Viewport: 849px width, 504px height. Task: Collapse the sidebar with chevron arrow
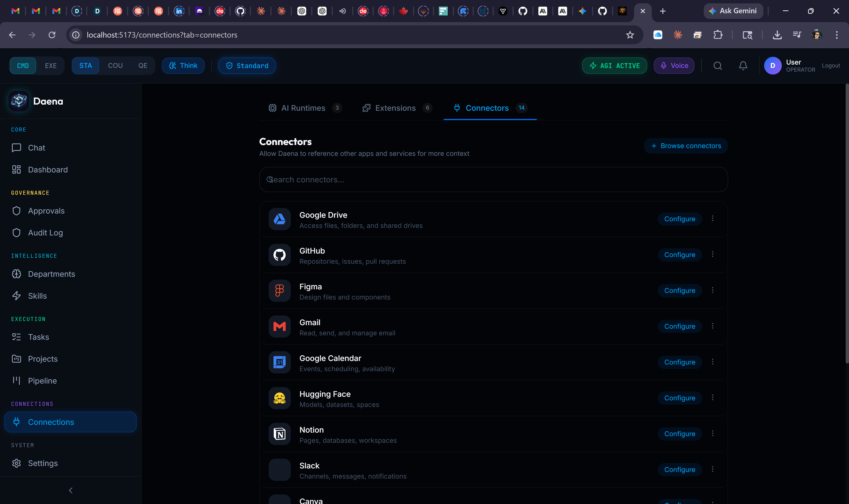(71, 490)
